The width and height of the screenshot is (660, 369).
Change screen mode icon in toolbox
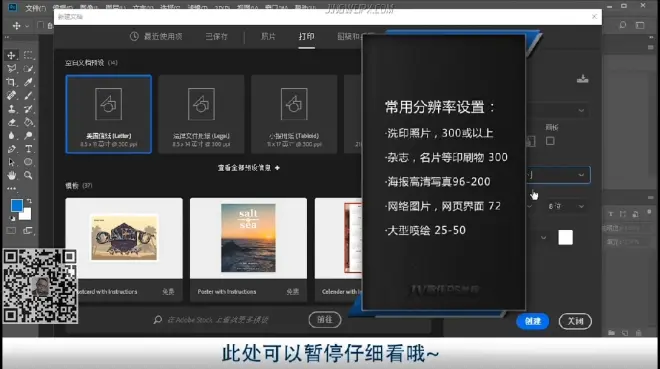tap(28, 231)
